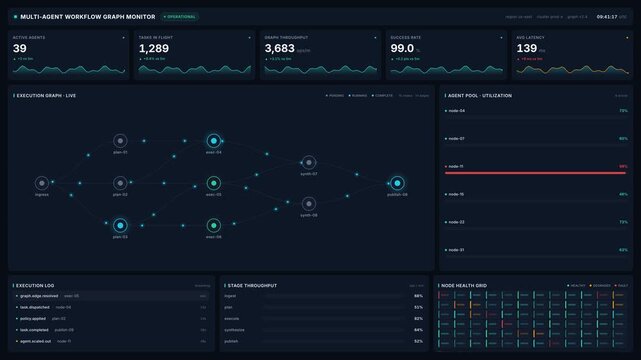The width and height of the screenshot is (641, 360).
Task: Select task.dispatched log entry
Action: pos(111,307)
